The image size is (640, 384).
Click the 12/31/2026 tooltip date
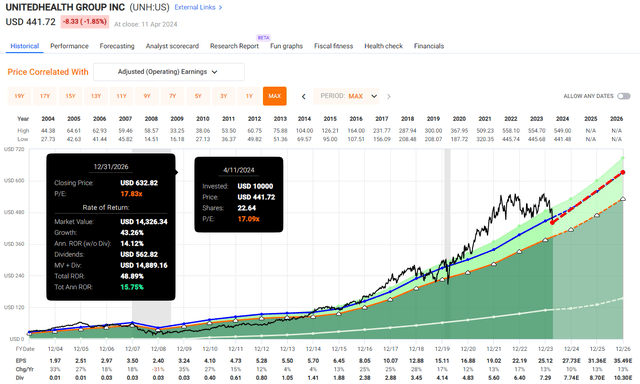pos(111,166)
